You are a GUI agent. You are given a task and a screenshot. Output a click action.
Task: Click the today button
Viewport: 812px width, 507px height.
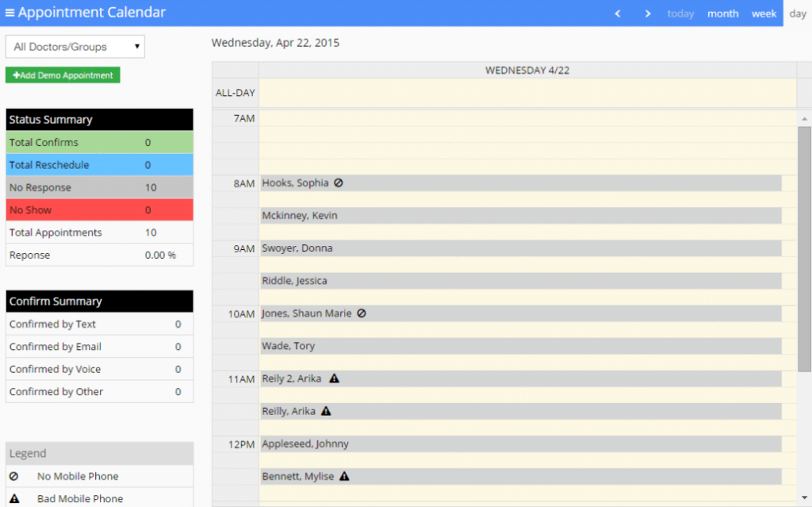click(680, 13)
